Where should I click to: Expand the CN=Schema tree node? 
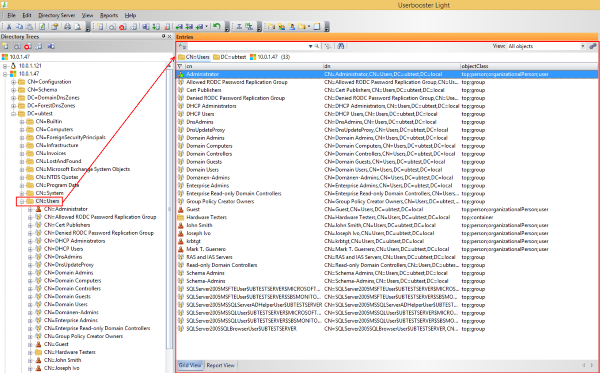pos(14,90)
